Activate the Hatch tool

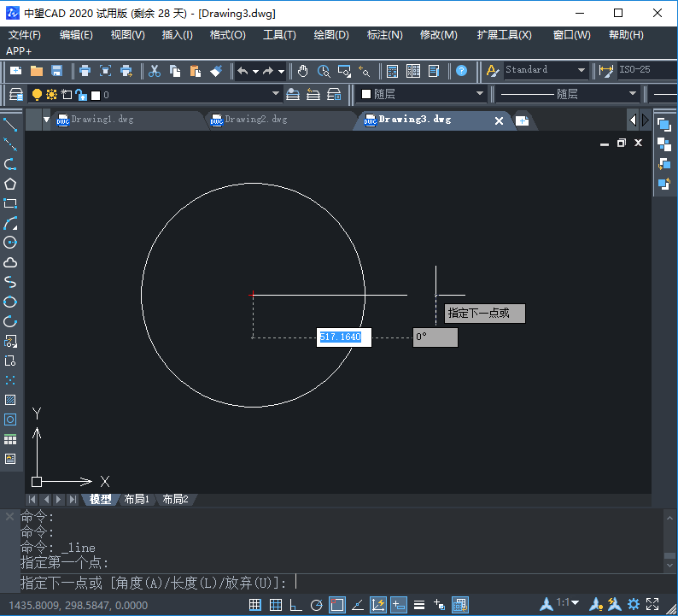pos(10,400)
